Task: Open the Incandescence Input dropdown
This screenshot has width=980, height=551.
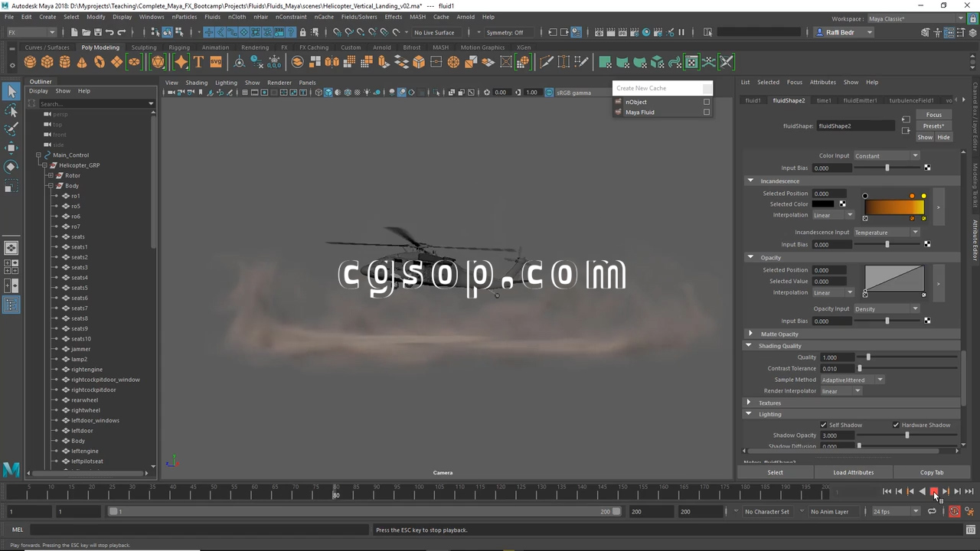Action: [886, 233]
